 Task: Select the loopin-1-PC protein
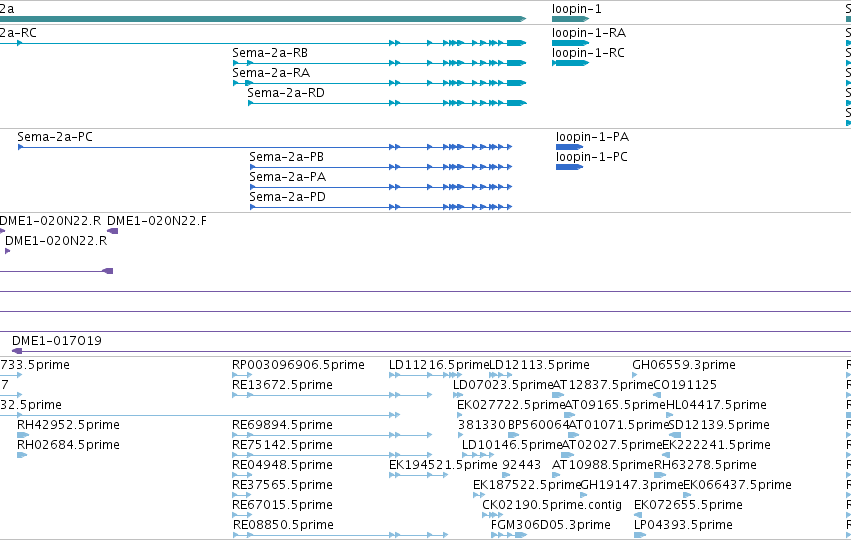click(x=592, y=157)
